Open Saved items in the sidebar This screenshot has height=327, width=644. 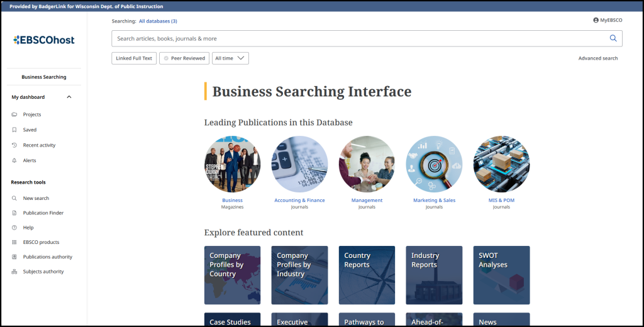click(x=30, y=130)
